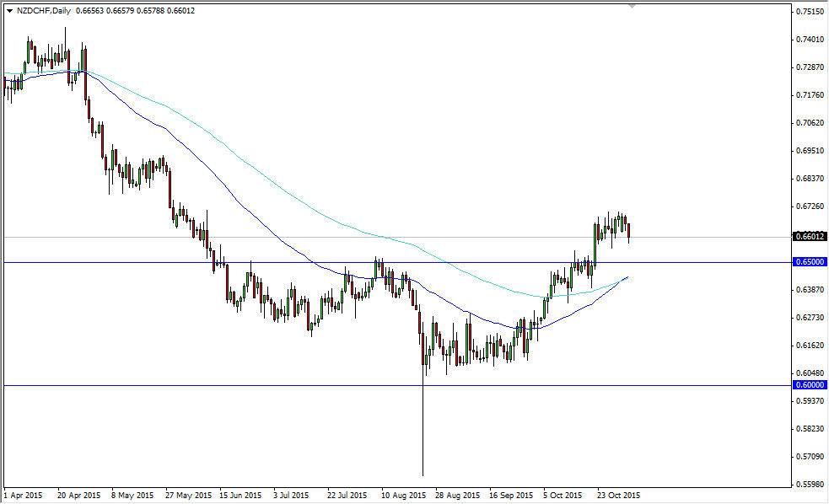Image resolution: width=829 pixels, height=504 pixels.
Task: Click the 27 May 2015 date label
Action: [188, 496]
